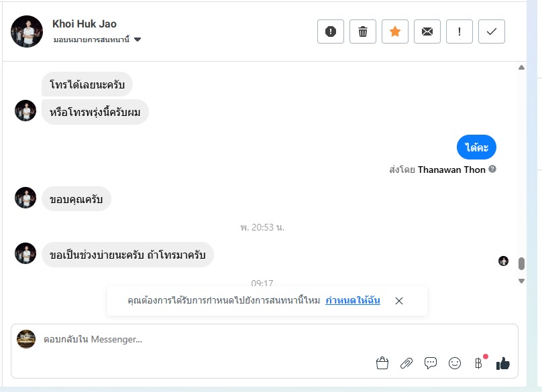Mark conversation done with checkmark button
The image size is (542, 392).
[x=492, y=31]
